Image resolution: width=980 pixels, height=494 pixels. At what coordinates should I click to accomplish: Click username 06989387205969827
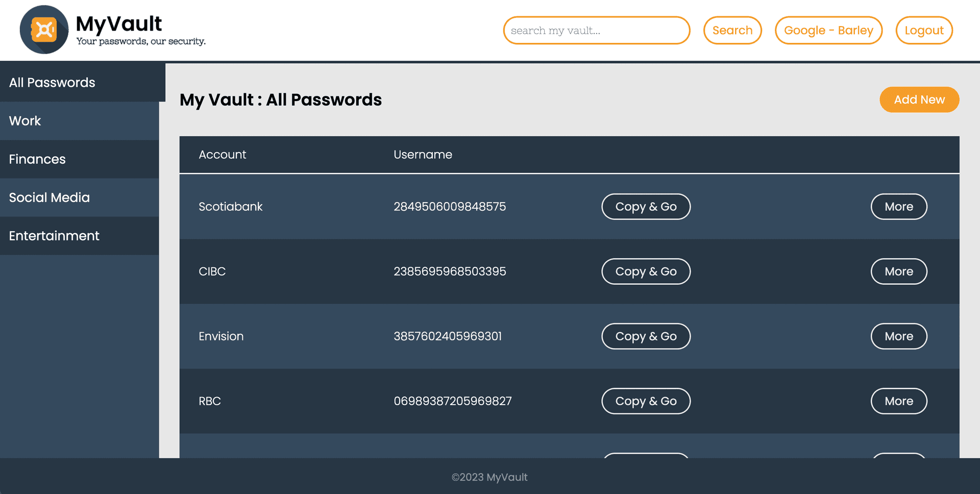click(452, 401)
